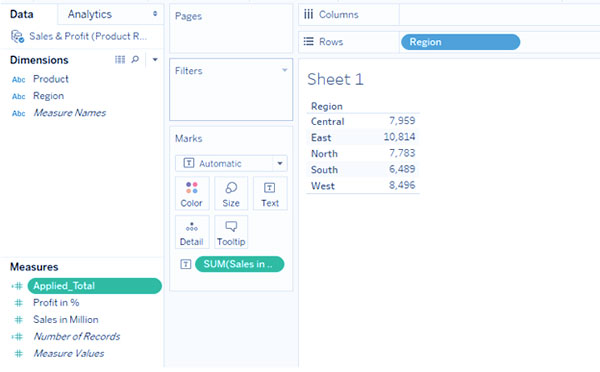Click the East row in the table

tap(363, 137)
